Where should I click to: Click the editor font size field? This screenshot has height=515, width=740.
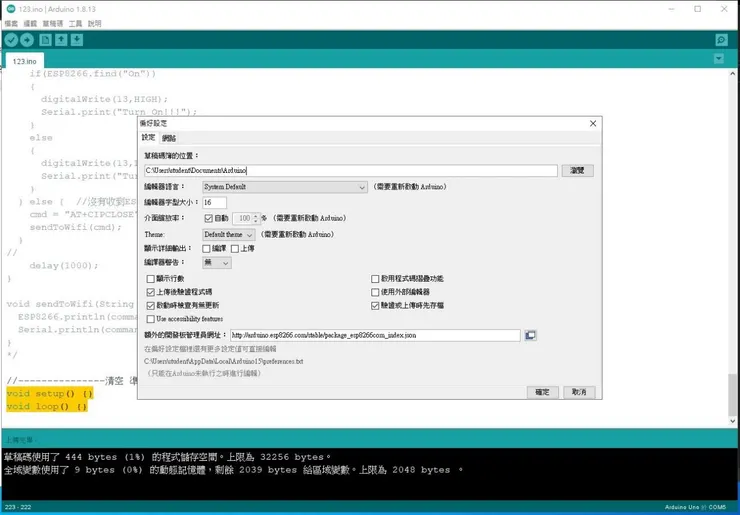point(214,203)
